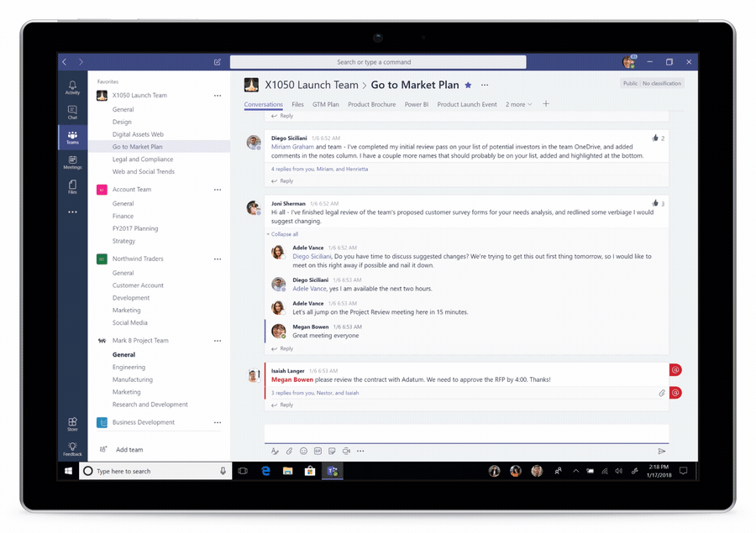Open the emoji picker

click(x=303, y=451)
